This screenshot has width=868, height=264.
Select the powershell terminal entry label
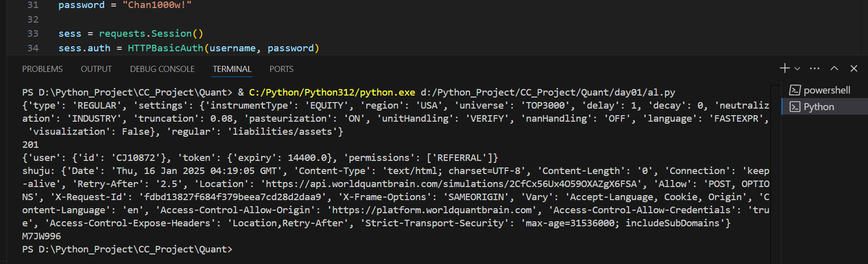[x=827, y=91]
